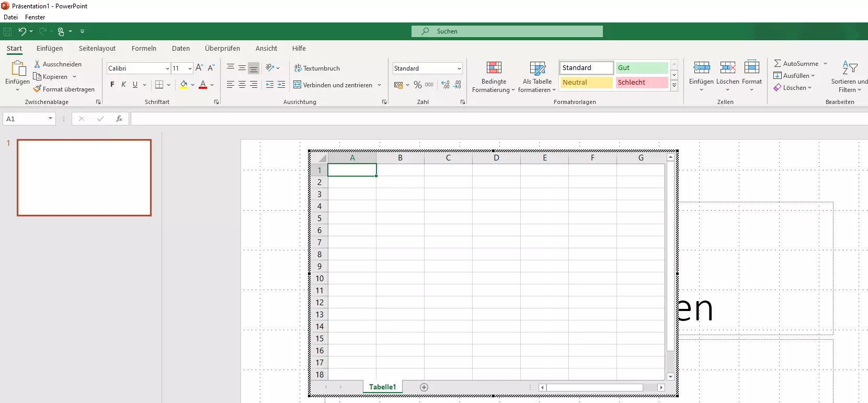Click Textumbruch wrap text button
Image resolution: width=868 pixels, height=403 pixels.
317,68
